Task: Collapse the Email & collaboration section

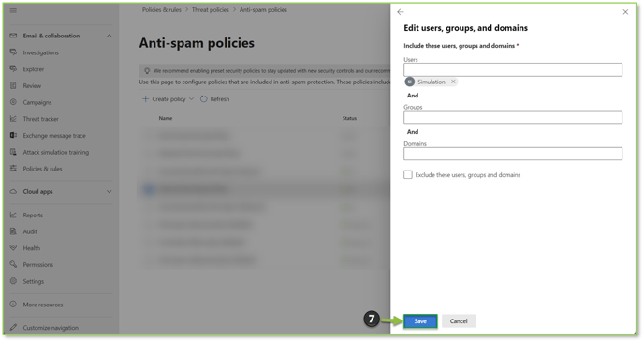Action: (x=109, y=36)
